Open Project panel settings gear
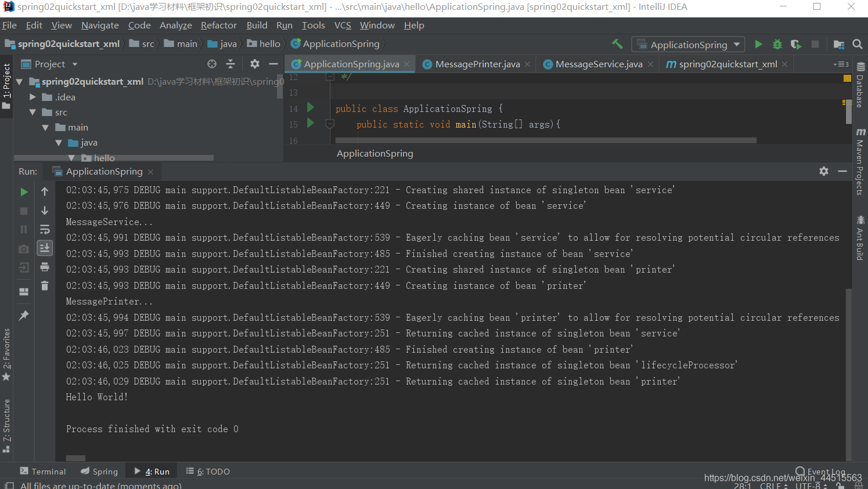 (254, 64)
